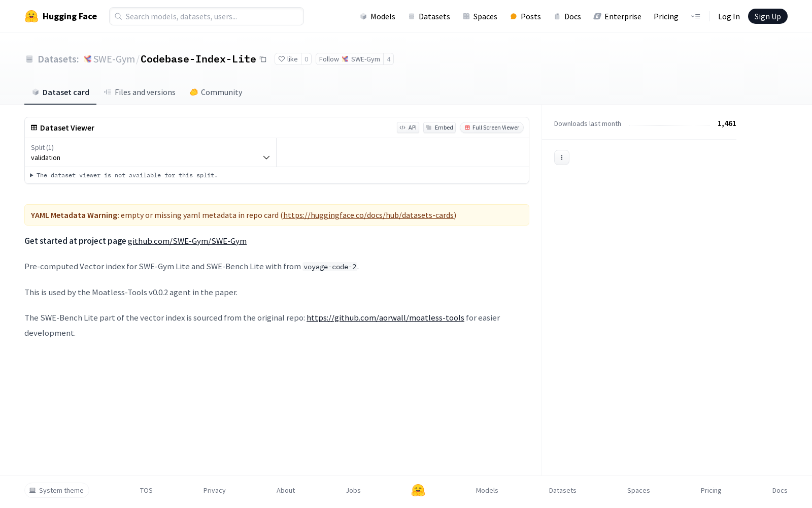The image size is (812, 508).
Task: Open the About footer link
Action: coord(286,490)
